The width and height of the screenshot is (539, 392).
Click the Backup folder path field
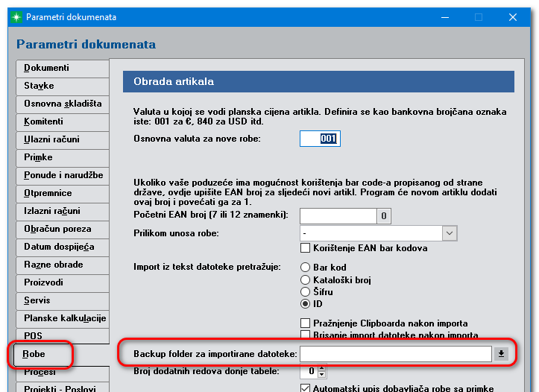point(395,353)
